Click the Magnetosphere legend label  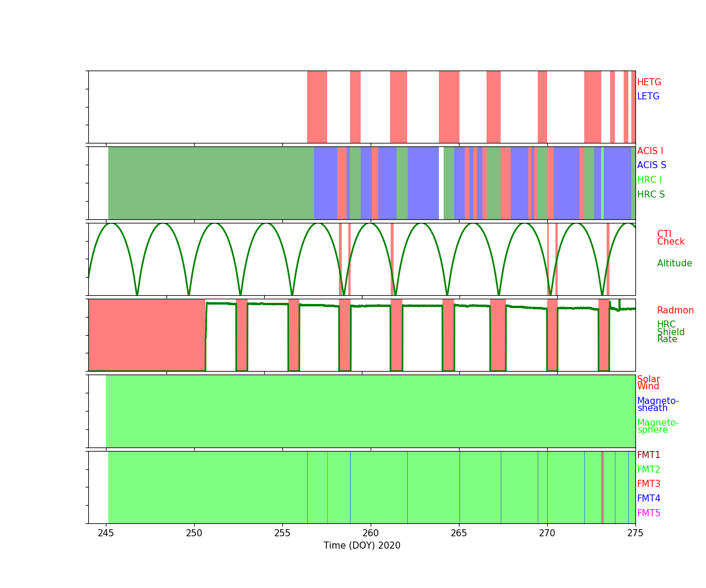coord(657,426)
